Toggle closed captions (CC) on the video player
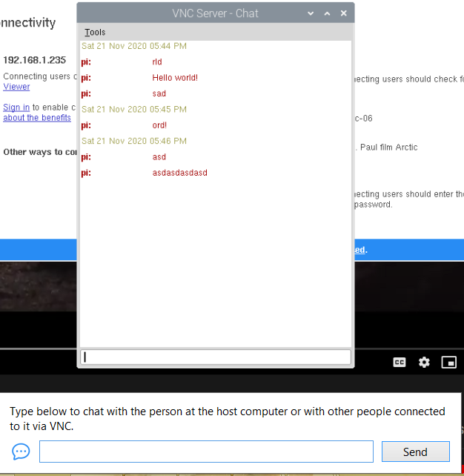The image size is (464, 476). point(399,362)
